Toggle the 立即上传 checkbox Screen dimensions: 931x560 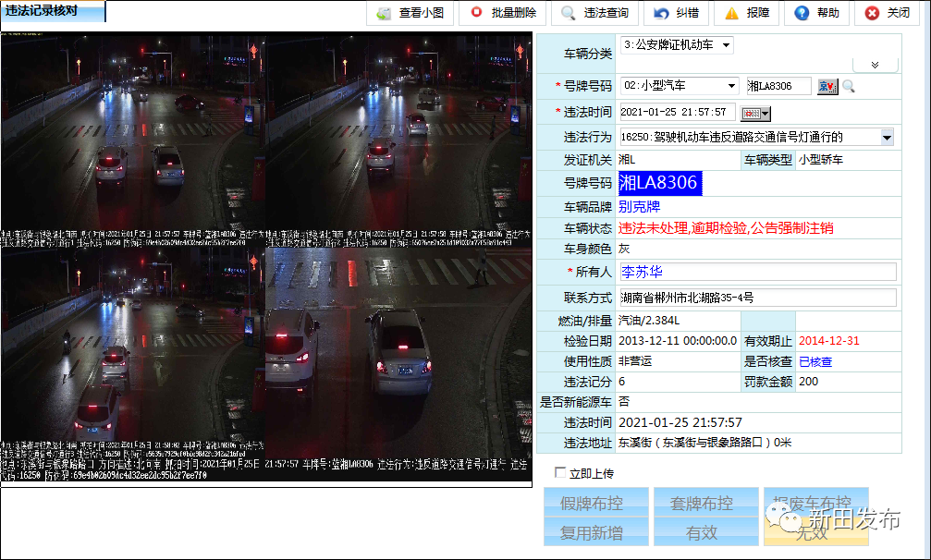click(560, 472)
